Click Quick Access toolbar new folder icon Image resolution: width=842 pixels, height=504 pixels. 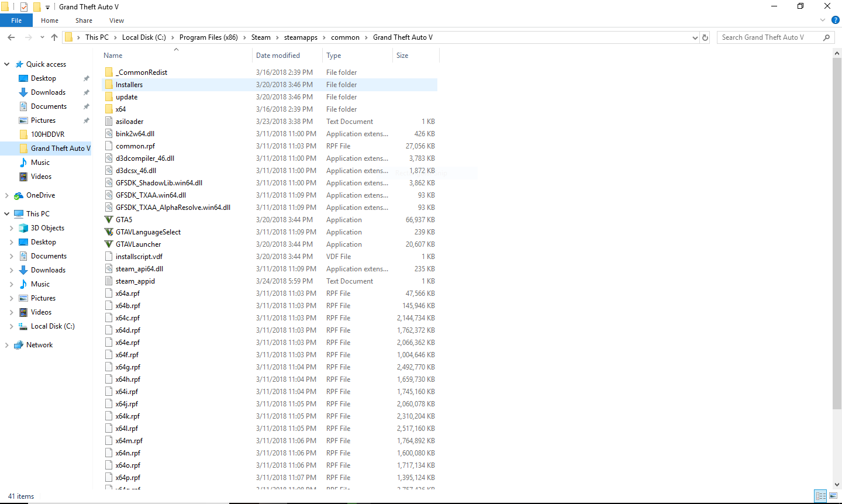click(37, 7)
